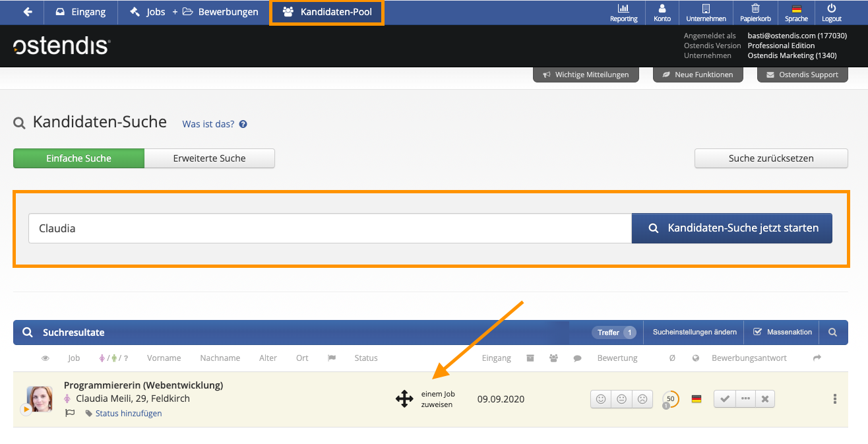Viewport: 868px width, 444px height.
Task: Click the Logout power icon
Action: click(831, 13)
